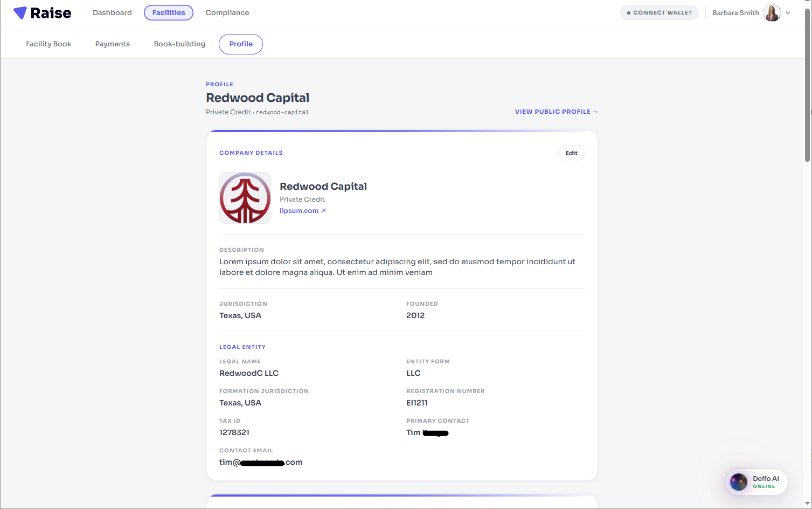Click the entity form value LLC
812x509 pixels.
click(x=413, y=373)
